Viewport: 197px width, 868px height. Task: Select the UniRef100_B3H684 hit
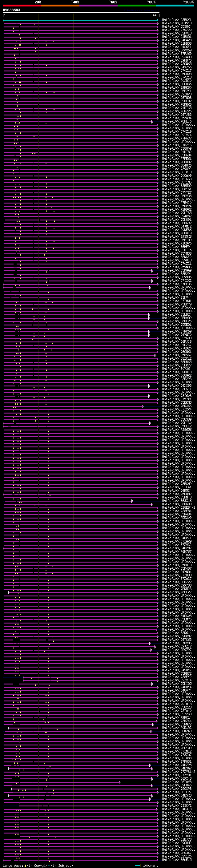[177, 155]
